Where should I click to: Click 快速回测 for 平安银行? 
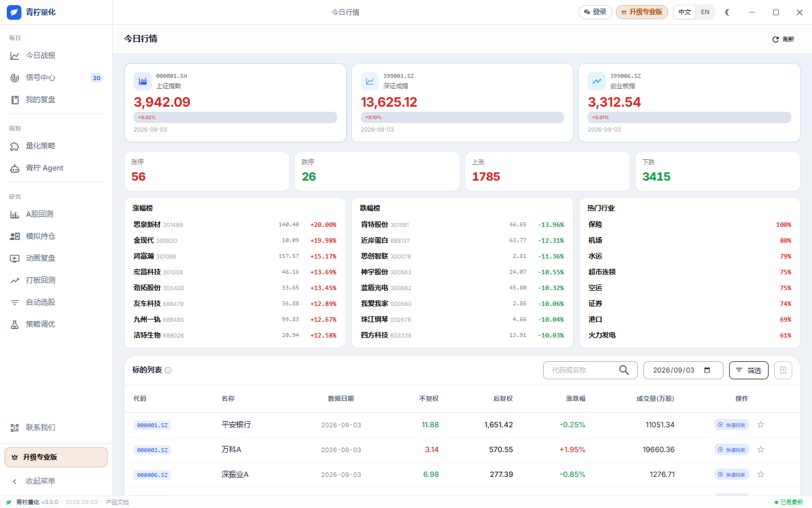pos(731,425)
